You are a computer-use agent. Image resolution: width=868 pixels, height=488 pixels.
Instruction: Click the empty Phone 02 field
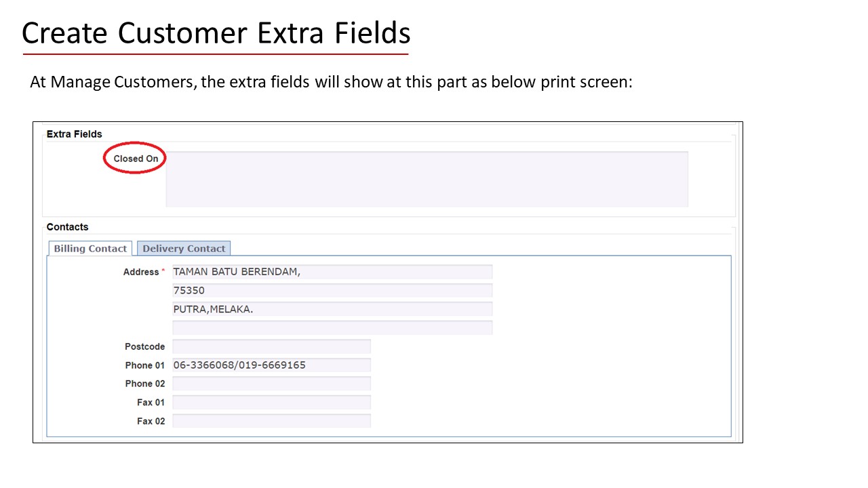click(x=271, y=384)
